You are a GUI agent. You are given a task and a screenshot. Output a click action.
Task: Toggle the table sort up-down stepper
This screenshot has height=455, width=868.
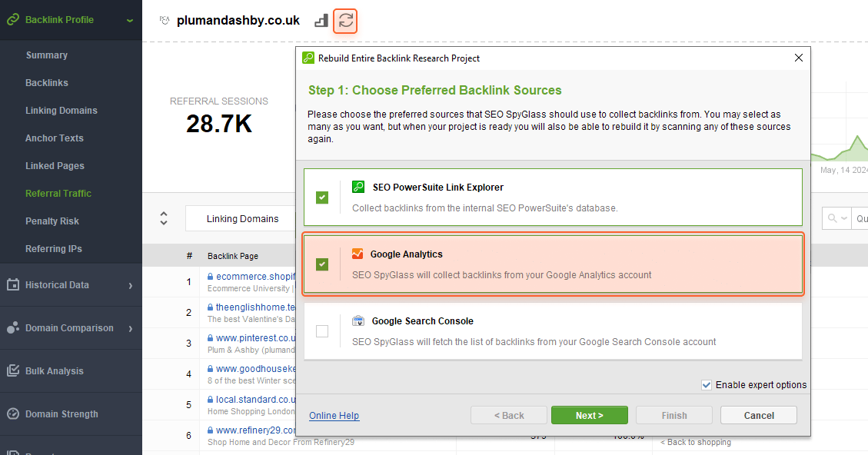(x=164, y=218)
